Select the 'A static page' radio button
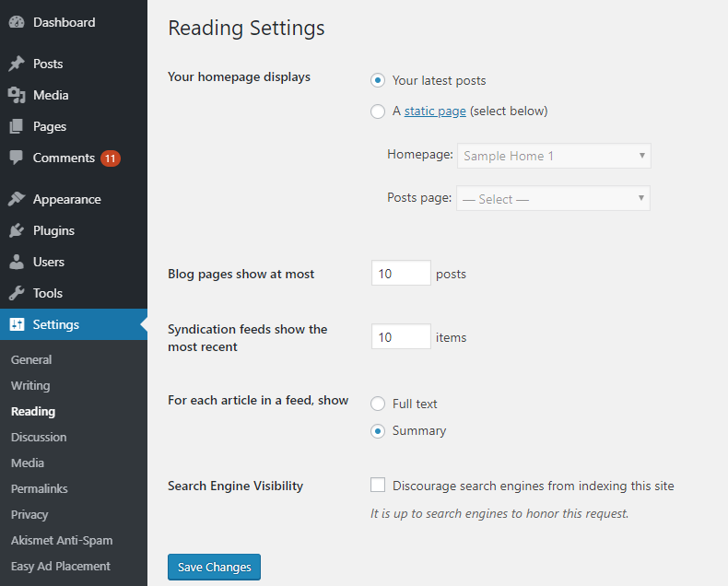Image resolution: width=728 pixels, height=586 pixels. 378,111
